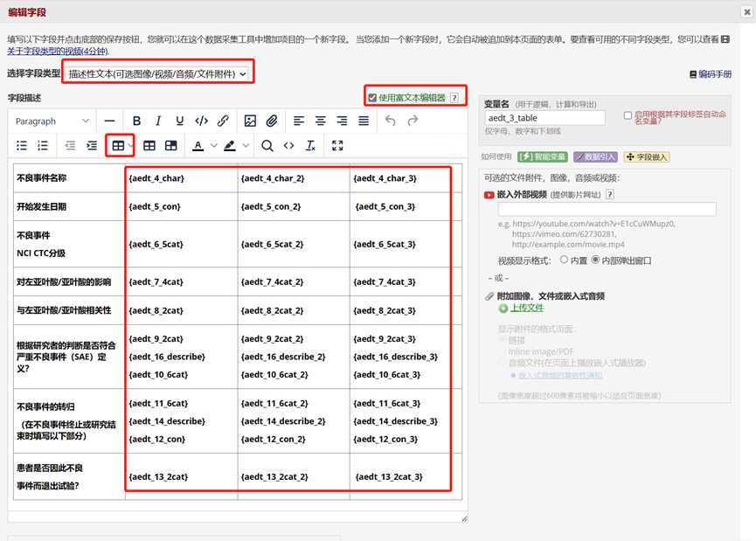The image size is (756, 541).
Task: Apply the text color A swatch
Action: 198,146
